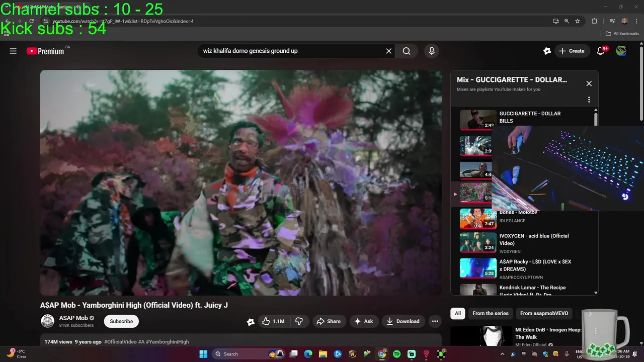Image resolution: width=644 pixels, height=362 pixels.
Task: Click the magnifier search button
Action: point(407,51)
